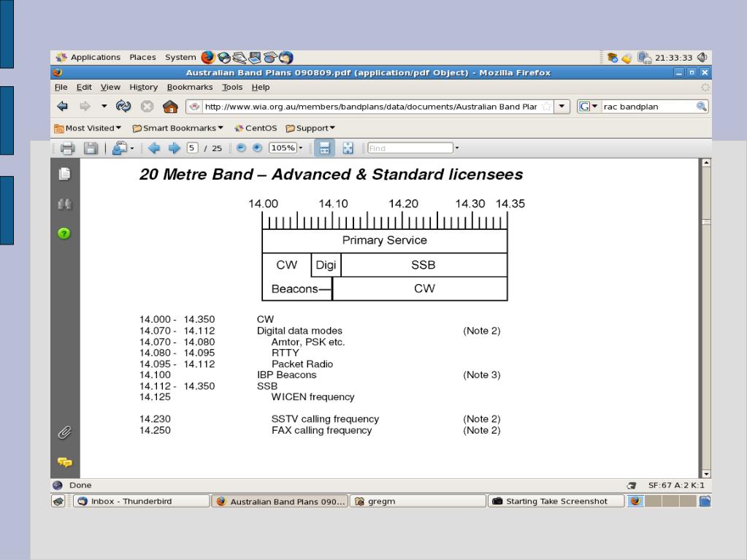Click the network status tray icon

point(644,57)
